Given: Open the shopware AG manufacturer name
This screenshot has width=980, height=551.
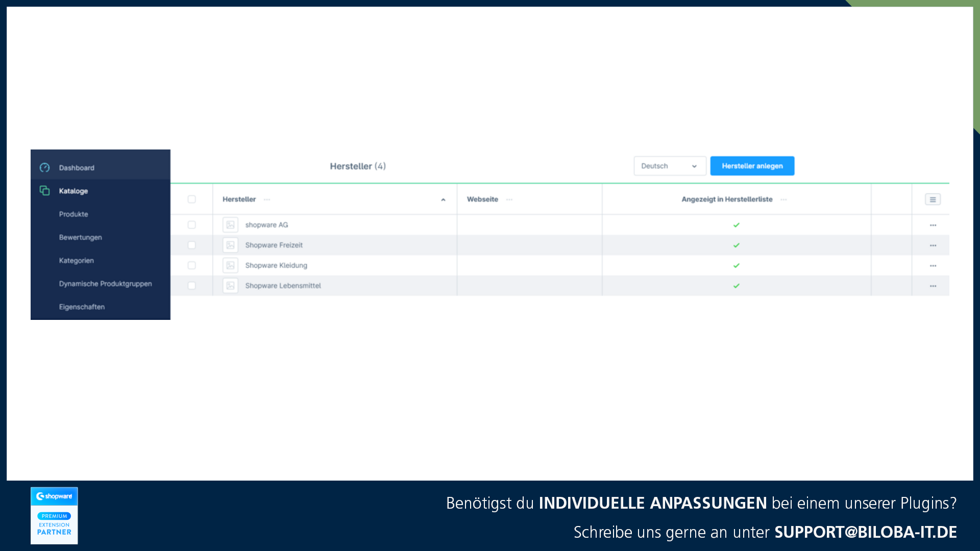Looking at the screenshot, I should (266, 225).
